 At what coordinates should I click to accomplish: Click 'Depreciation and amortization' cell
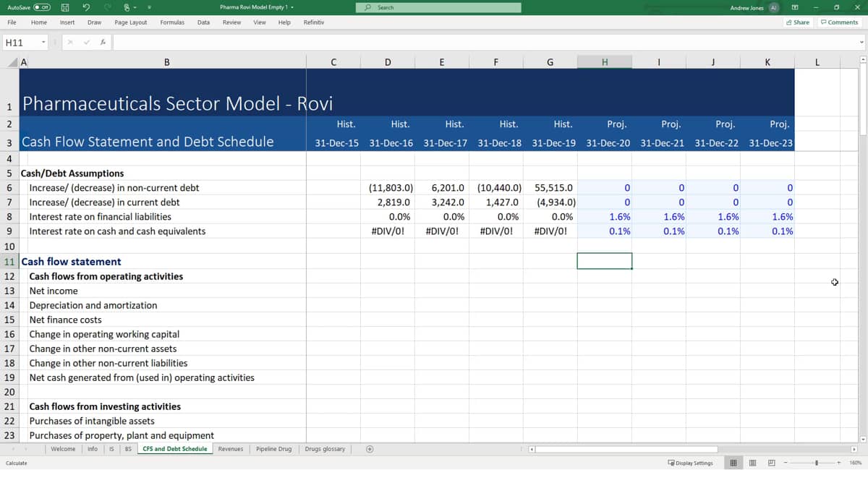93,305
